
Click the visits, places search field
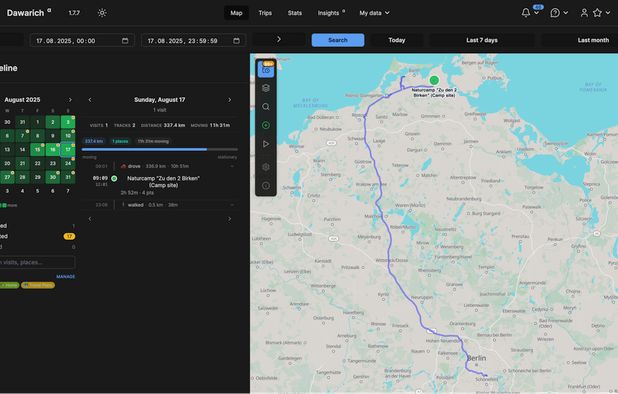coord(37,262)
